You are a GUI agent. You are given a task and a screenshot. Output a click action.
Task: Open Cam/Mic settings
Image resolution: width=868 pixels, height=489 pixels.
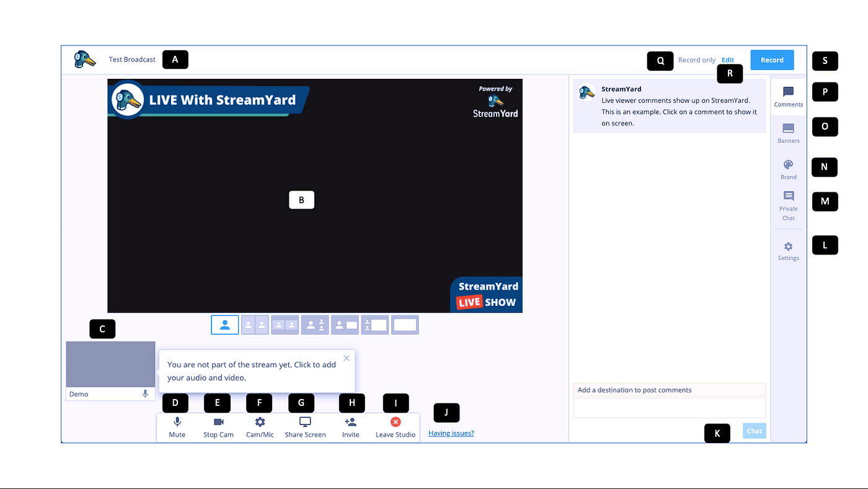click(x=260, y=428)
